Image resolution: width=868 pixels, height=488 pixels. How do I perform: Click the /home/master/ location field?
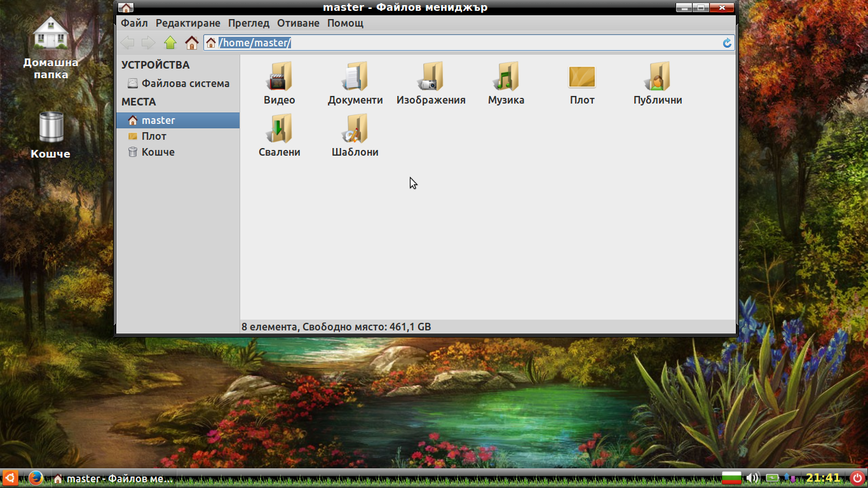point(469,43)
